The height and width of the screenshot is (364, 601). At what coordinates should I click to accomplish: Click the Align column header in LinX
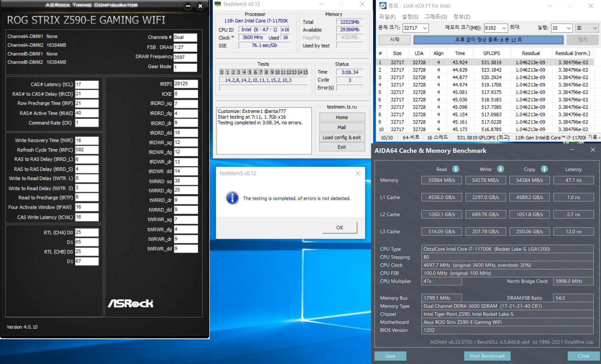[438, 53]
